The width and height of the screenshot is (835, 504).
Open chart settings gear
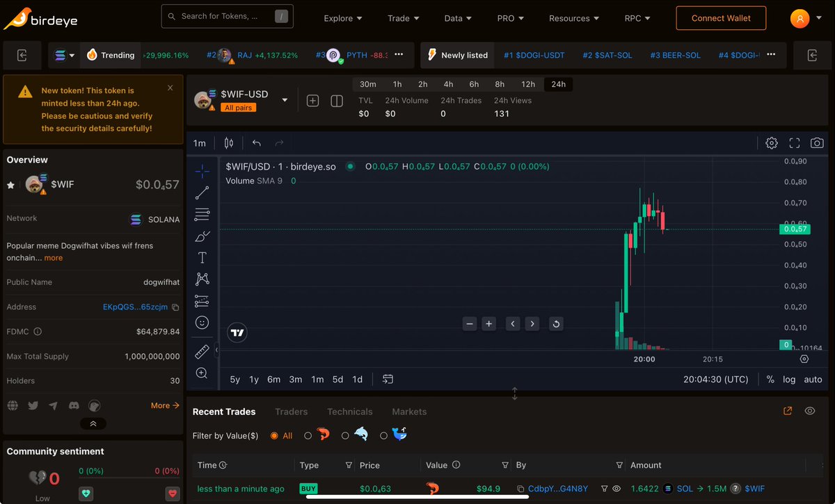(x=772, y=143)
